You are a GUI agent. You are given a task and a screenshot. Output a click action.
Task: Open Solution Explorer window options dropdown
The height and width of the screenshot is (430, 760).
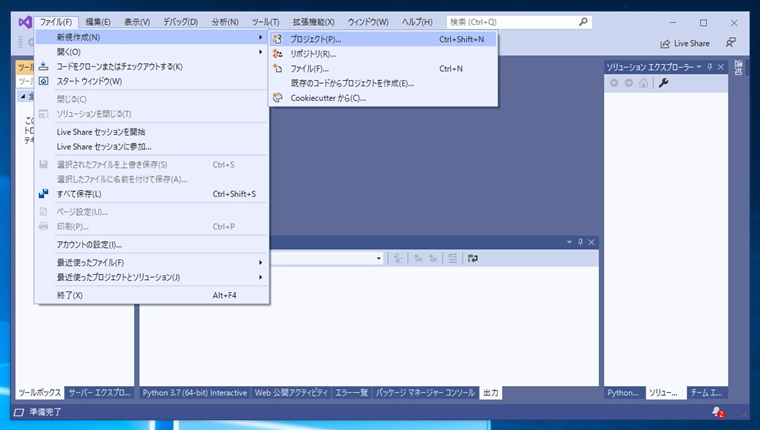click(x=698, y=67)
